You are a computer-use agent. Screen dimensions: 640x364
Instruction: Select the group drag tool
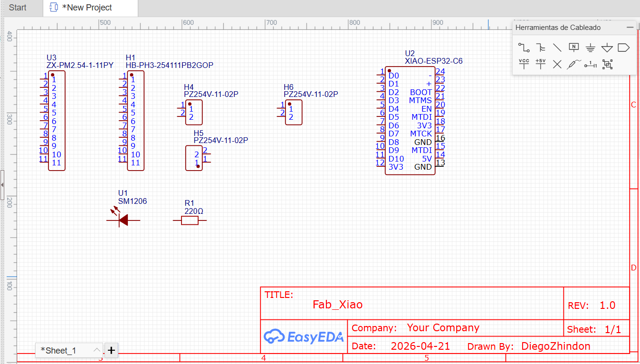click(607, 64)
